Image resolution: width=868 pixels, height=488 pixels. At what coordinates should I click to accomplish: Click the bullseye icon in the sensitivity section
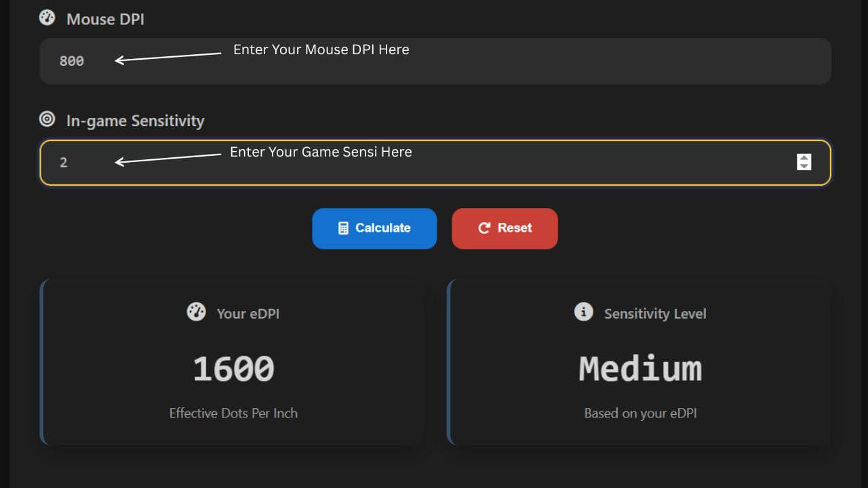pos(46,119)
